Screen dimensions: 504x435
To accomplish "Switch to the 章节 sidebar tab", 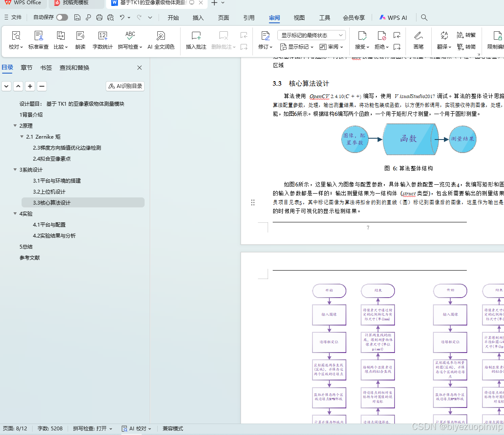I will [x=26, y=67].
